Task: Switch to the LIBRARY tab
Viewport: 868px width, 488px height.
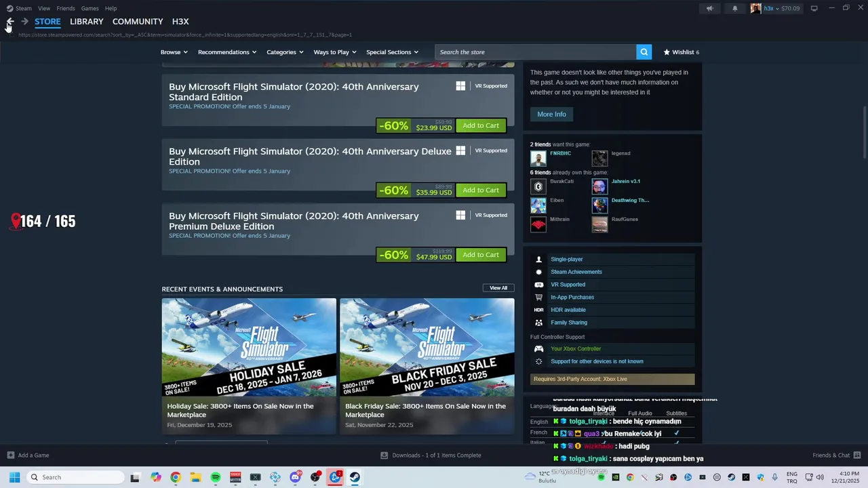Action: [x=86, y=22]
